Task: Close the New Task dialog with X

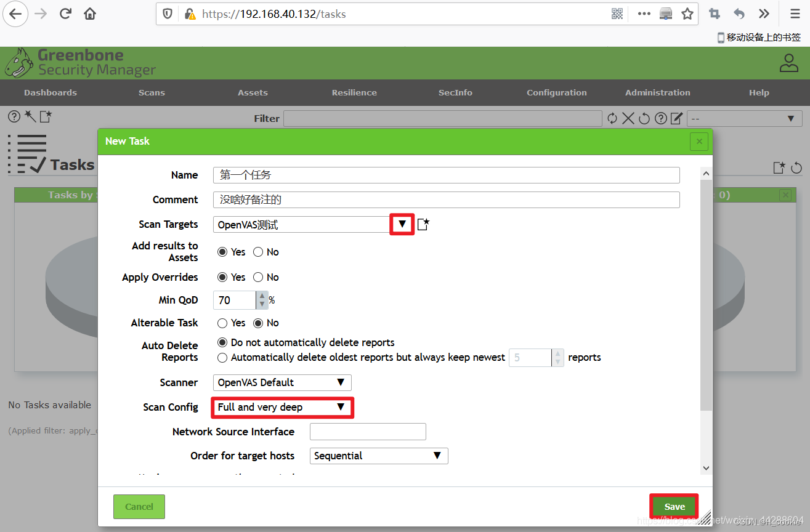Action: point(699,141)
